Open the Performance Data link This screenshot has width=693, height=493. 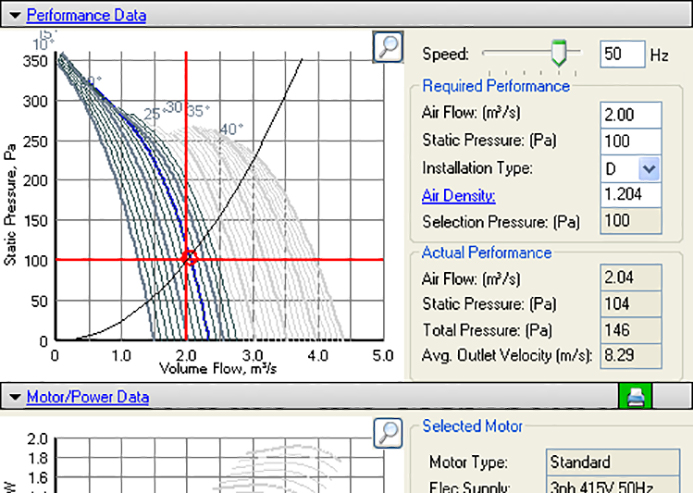86,15
